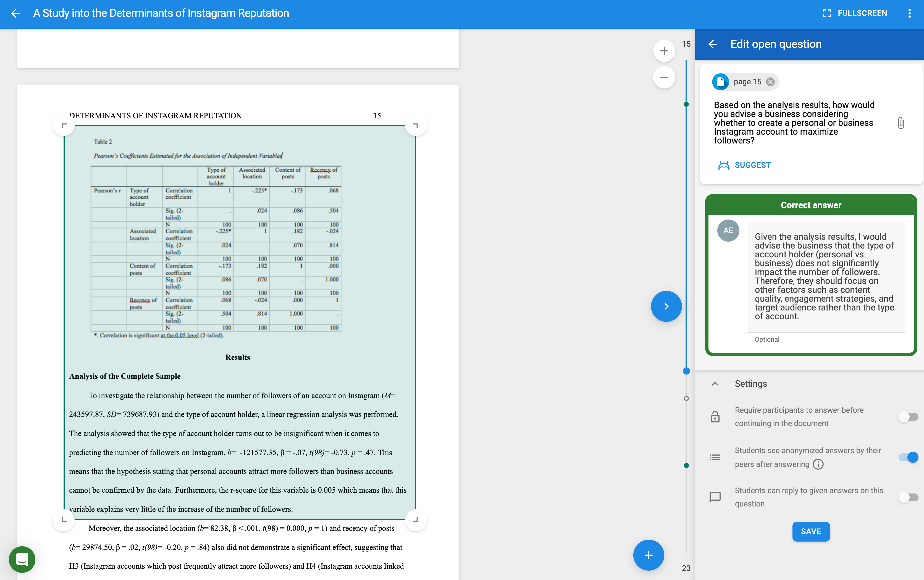
Task: Remove the page 15 chip
Action: (x=770, y=82)
